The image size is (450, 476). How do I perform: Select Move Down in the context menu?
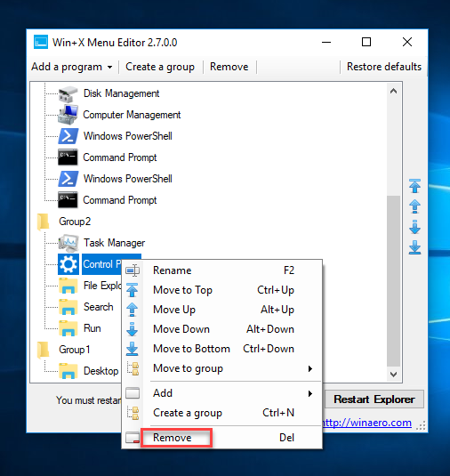(221, 329)
